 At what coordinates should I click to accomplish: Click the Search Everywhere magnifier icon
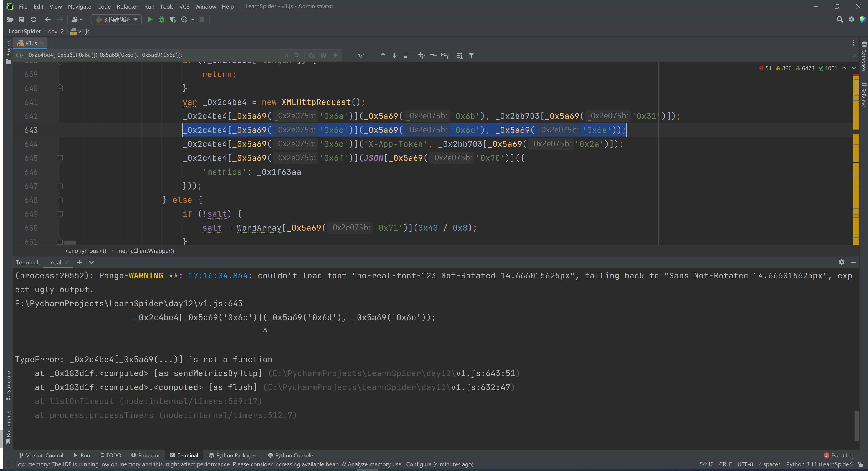[x=840, y=20]
